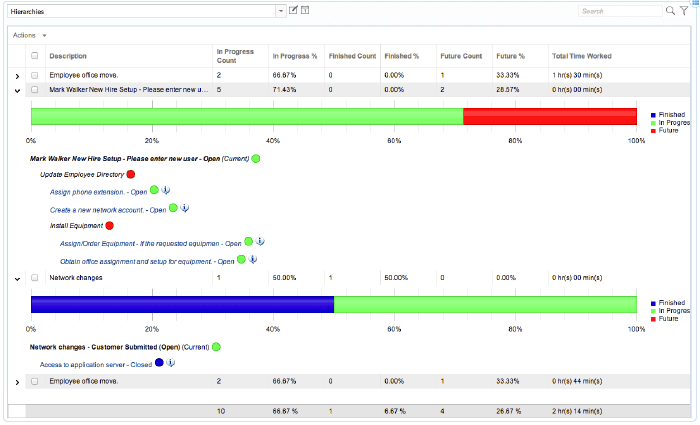
Task: Check the Network changes row checkbox
Action: pyautogui.click(x=34, y=278)
